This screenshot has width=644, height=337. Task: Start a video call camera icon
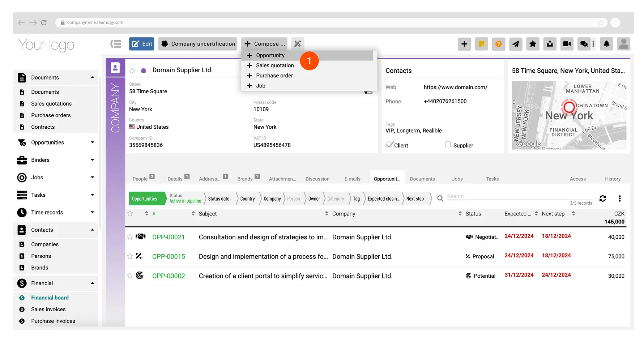tap(567, 44)
